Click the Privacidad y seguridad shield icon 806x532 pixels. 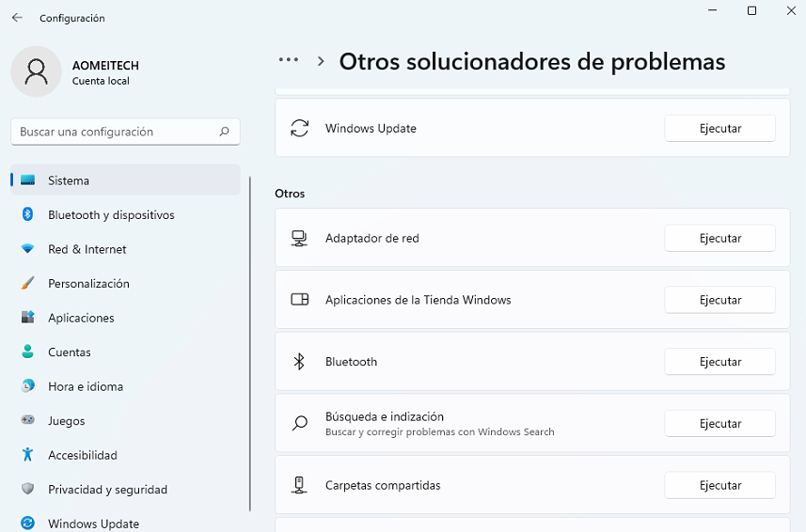(28, 490)
